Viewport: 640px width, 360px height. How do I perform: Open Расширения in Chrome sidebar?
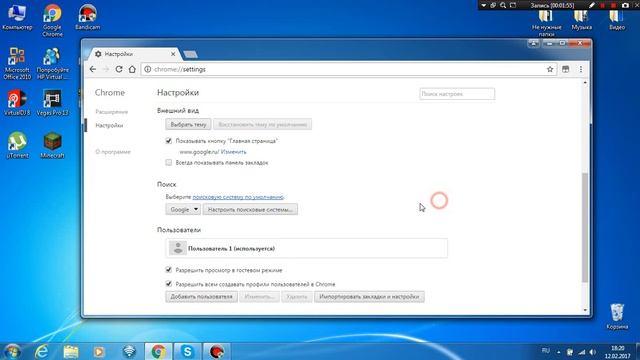tap(111, 111)
